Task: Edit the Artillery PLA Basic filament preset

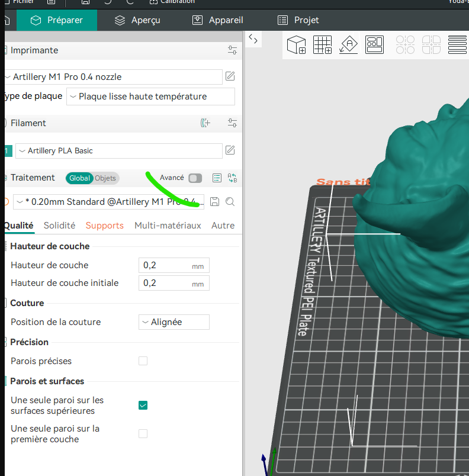Action: tap(230, 150)
